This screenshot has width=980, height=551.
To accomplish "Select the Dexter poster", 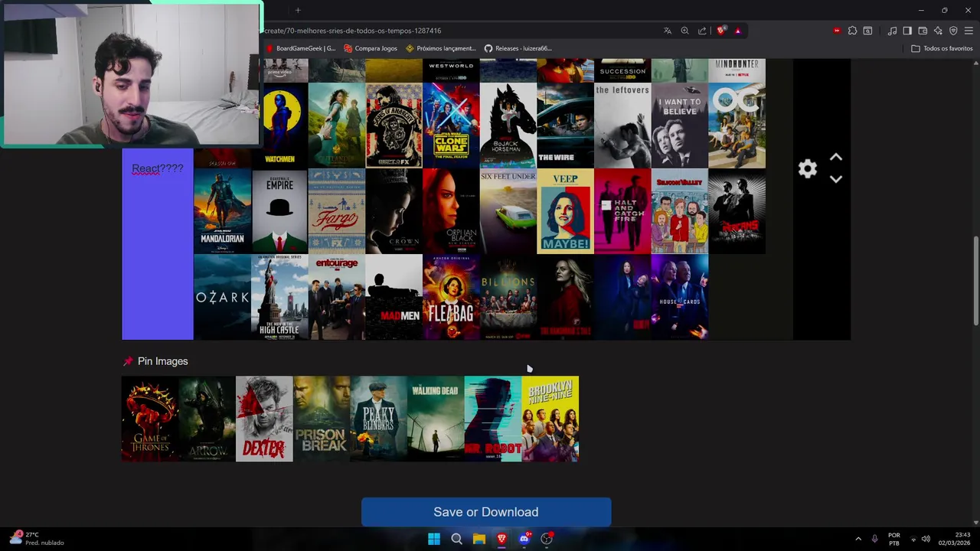I will pyautogui.click(x=264, y=419).
